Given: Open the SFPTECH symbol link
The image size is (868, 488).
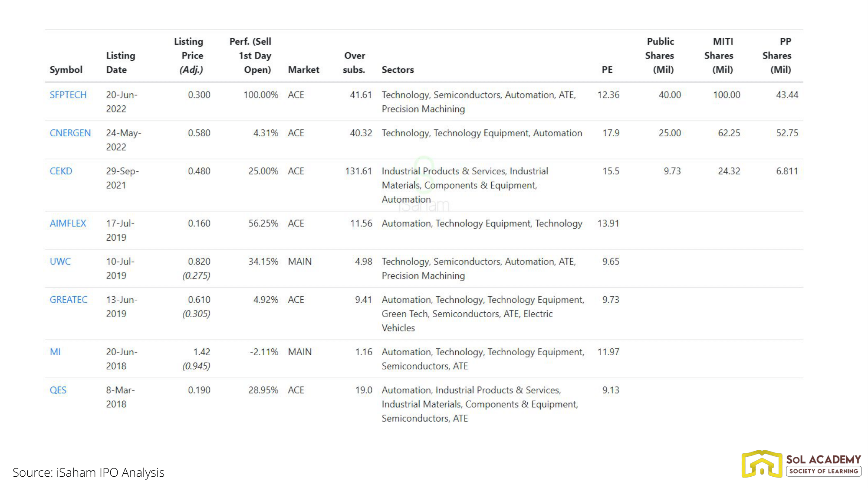Looking at the screenshot, I should [x=68, y=95].
